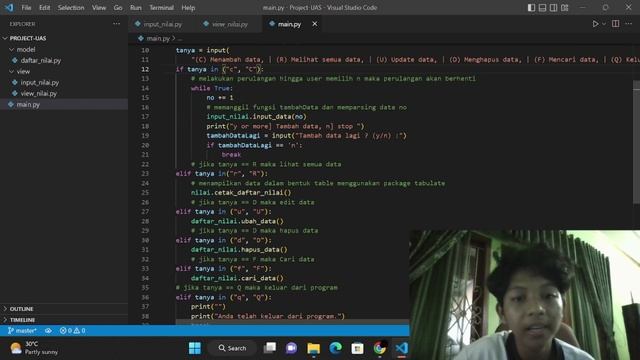The width and height of the screenshot is (640, 360).
Task: Click the 'break' statement line
Action: (231, 155)
